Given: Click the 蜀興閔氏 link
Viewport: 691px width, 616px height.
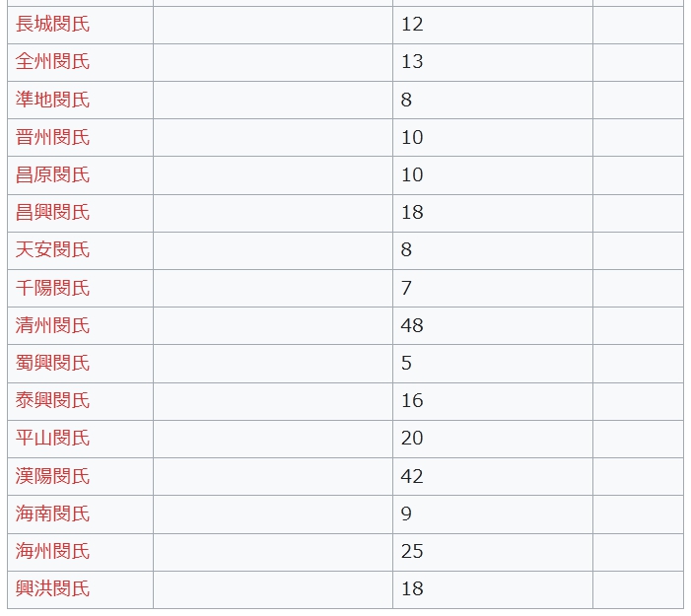Looking at the screenshot, I should (x=52, y=363).
